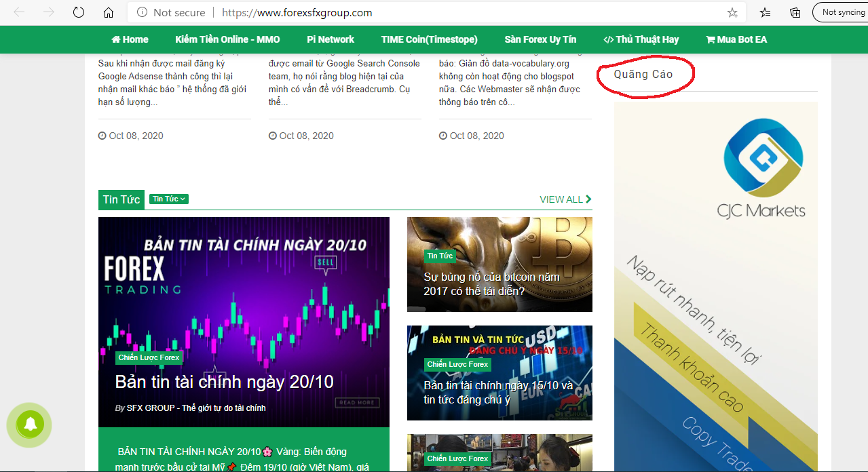This screenshot has width=868, height=472.
Task: Go forward using the browser forward arrow
Action: click(49, 12)
